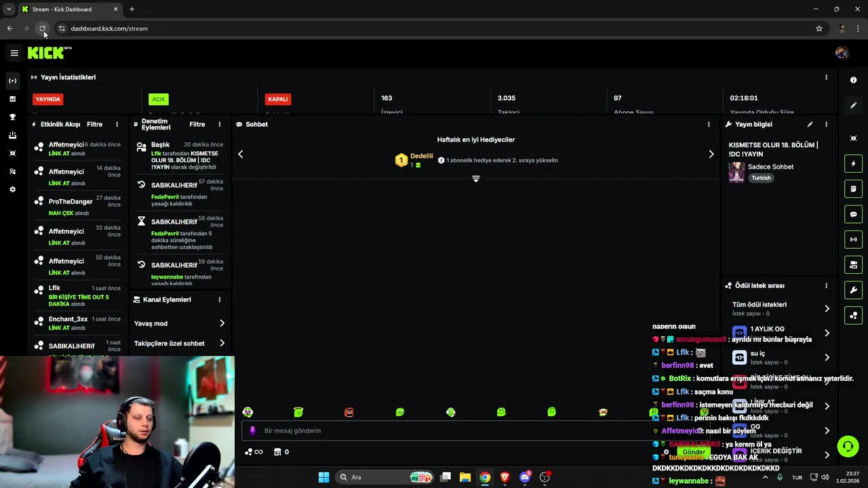Open chat settings gear next to Gönder
868x488 pixels.
(667, 452)
